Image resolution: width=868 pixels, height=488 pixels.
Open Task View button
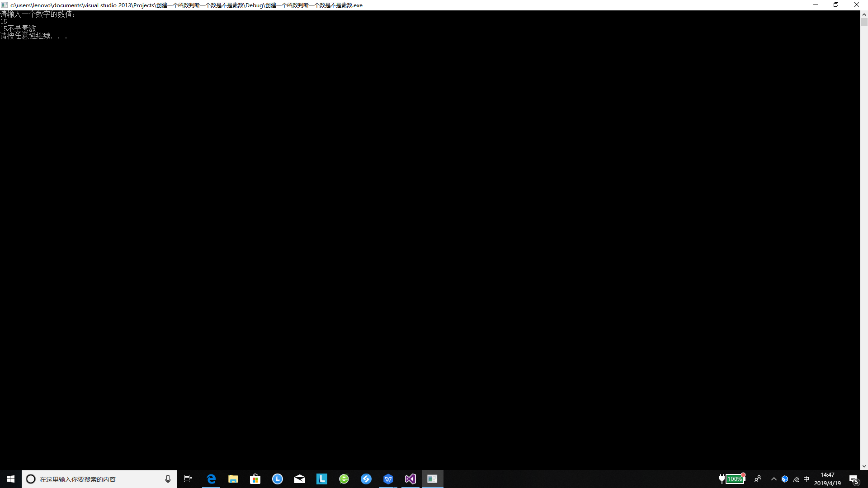click(x=188, y=479)
